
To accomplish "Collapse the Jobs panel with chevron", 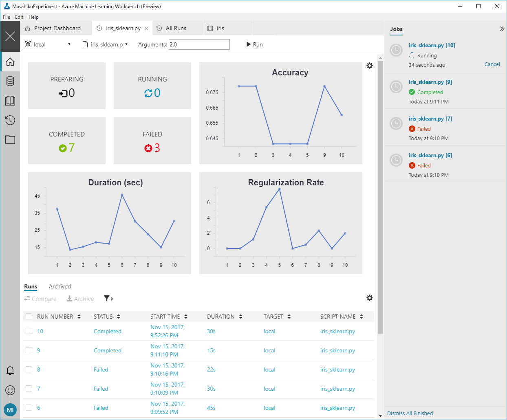I will coord(502,29).
